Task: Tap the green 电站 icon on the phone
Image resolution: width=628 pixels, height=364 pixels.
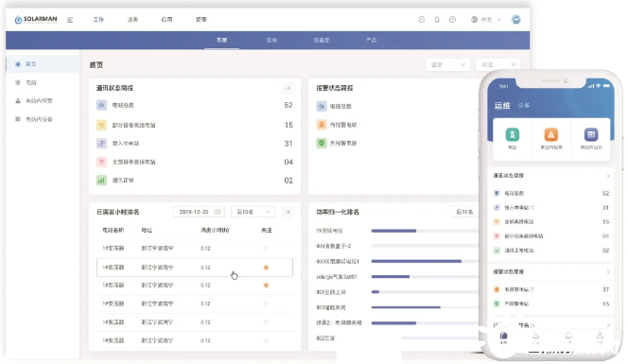Action: pos(513,134)
